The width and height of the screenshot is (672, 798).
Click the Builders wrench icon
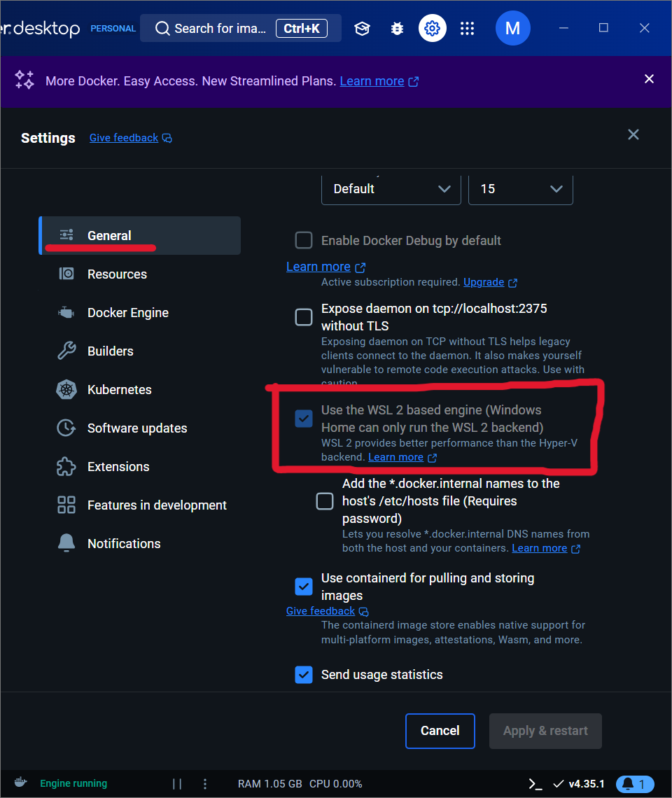pyautogui.click(x=66, y=351)
